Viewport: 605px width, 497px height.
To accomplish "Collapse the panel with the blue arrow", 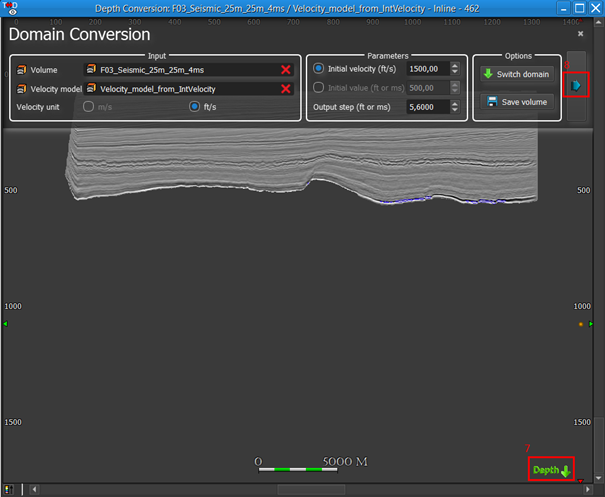I will [x=576, y=85].
